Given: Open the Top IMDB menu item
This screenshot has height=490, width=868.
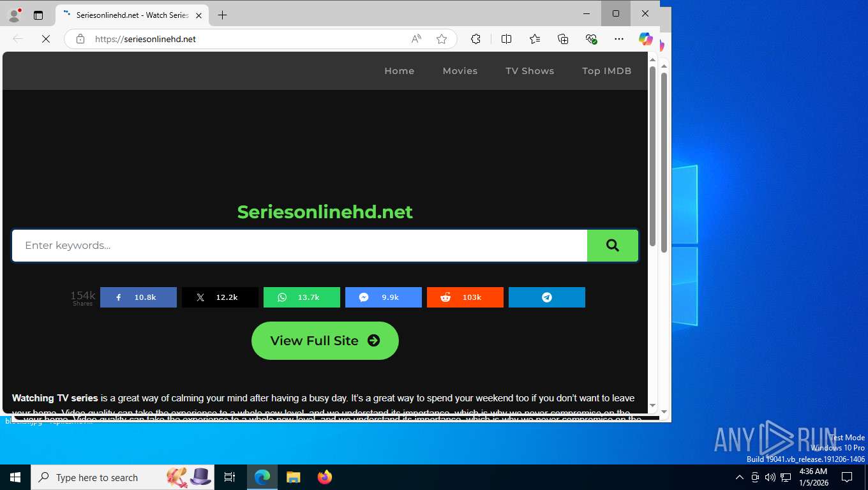Looking at the screenshot, I should [607, 71].
